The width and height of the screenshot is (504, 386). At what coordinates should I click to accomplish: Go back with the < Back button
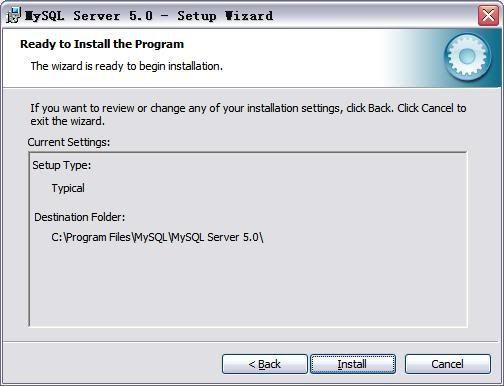[265, 364]
